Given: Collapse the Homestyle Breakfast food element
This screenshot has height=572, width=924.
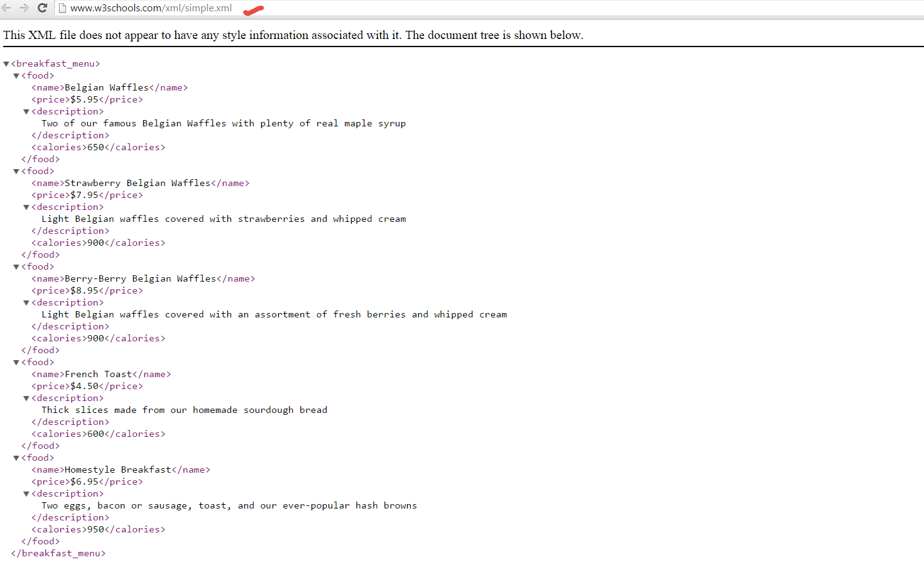Looking at the screenshot, I should pyautogui.click(x=16, y=457).
